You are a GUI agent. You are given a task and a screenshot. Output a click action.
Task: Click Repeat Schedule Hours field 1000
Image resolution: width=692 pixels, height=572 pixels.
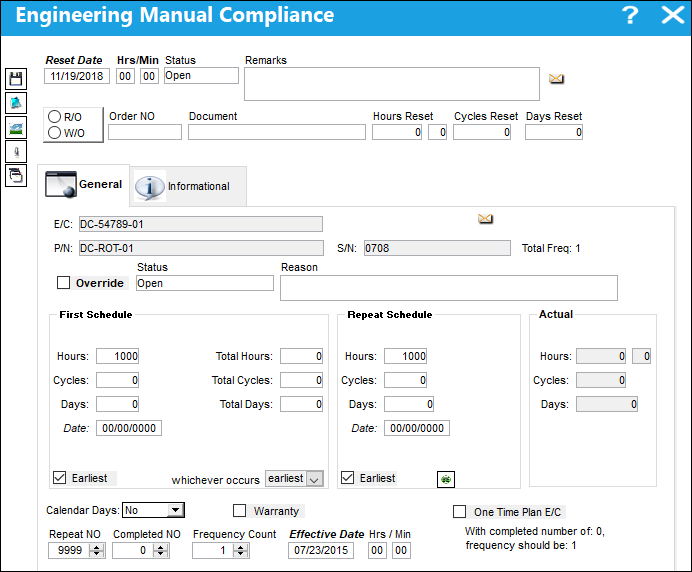click(x=406, y=356)
